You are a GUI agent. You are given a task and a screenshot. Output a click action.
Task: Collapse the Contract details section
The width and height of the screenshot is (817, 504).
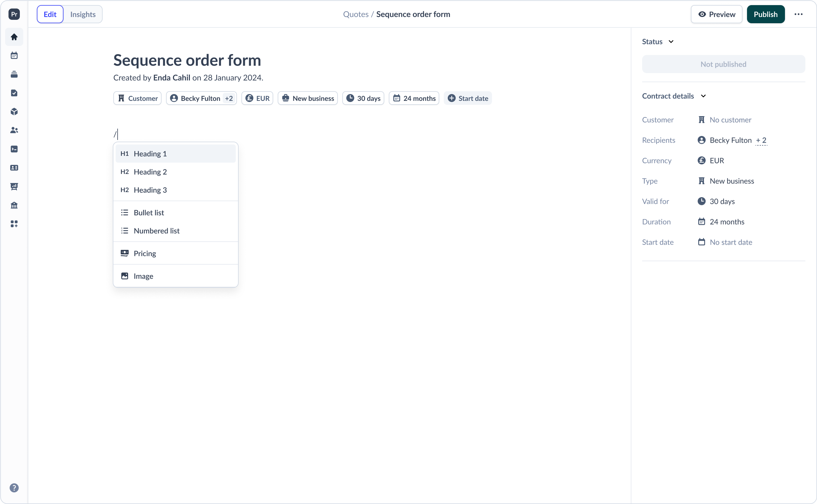(x=703, y=96)
